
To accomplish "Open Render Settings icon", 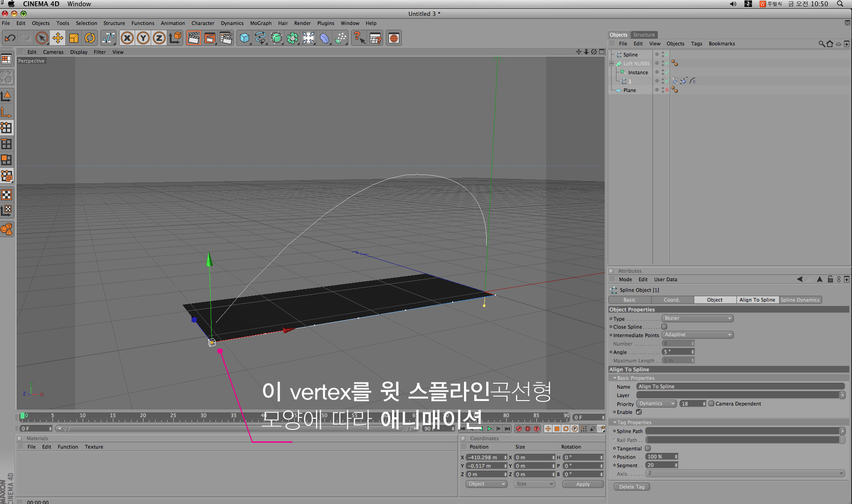I will pos(226,38).
